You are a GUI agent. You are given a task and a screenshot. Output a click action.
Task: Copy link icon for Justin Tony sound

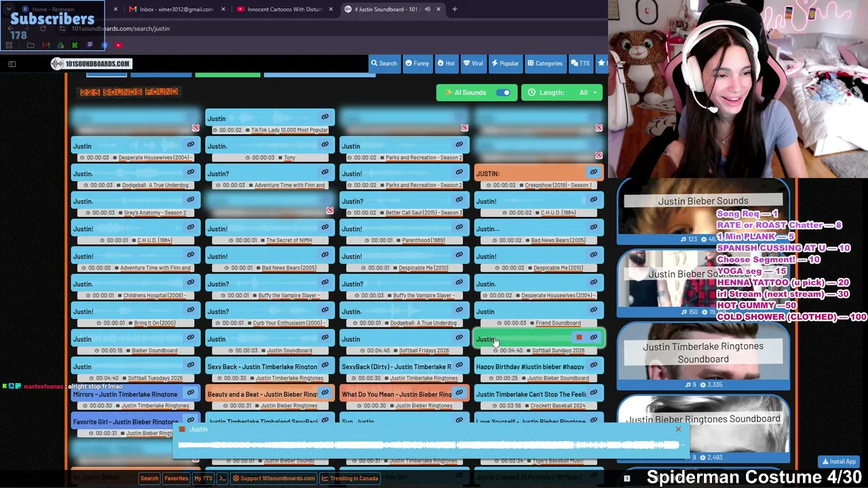pyautogui.click(x=325, y=144)
